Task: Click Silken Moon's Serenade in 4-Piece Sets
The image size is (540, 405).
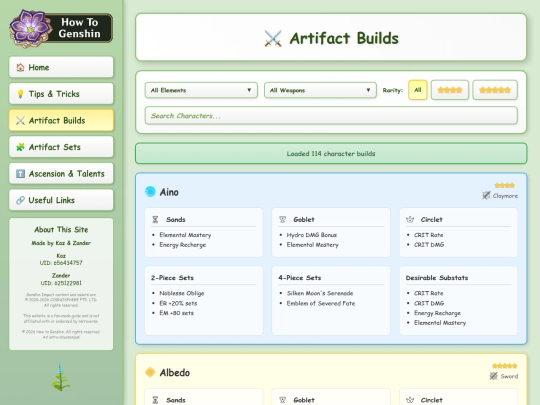Action: click(320, 293)
